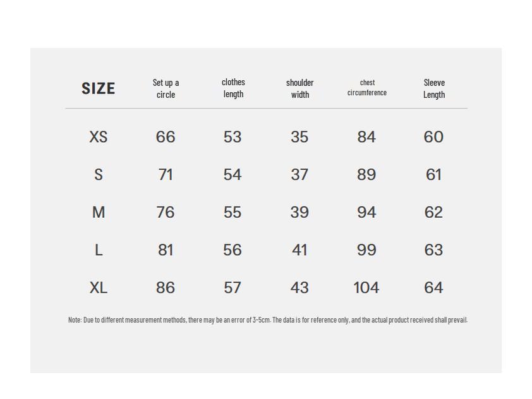Select the XL circle value 86
The width and height of the screenshot is (532, 399).
point(166,288)
